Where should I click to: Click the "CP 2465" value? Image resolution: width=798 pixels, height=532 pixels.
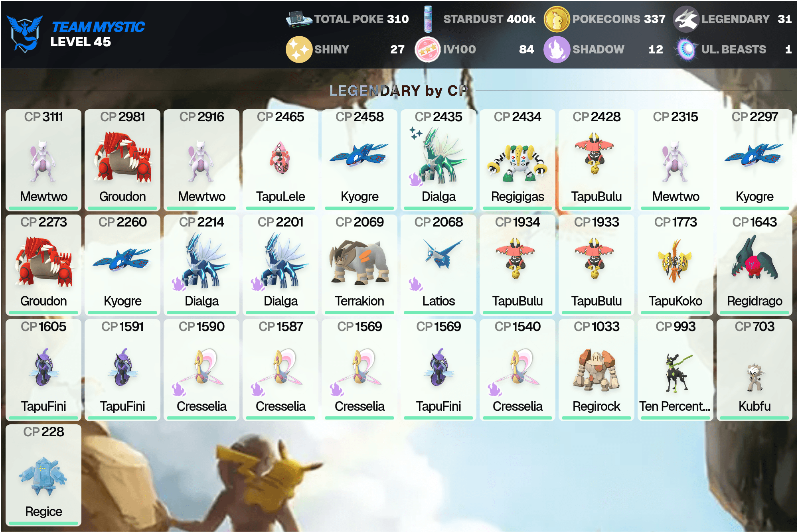pos(280,117)
